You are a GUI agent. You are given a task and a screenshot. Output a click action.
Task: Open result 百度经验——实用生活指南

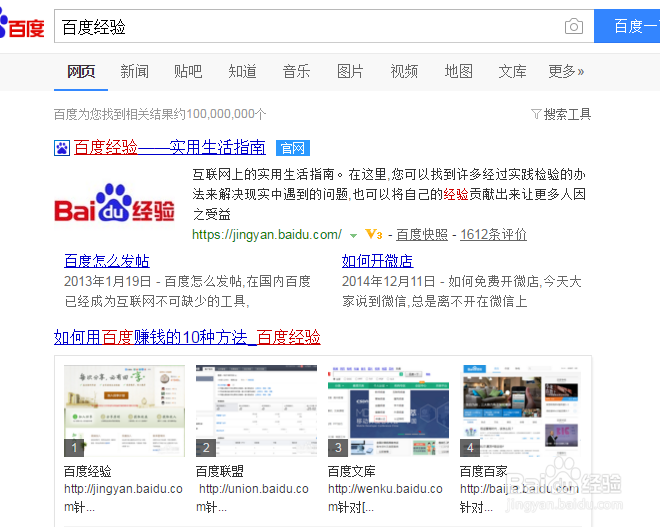pos(170,147)
